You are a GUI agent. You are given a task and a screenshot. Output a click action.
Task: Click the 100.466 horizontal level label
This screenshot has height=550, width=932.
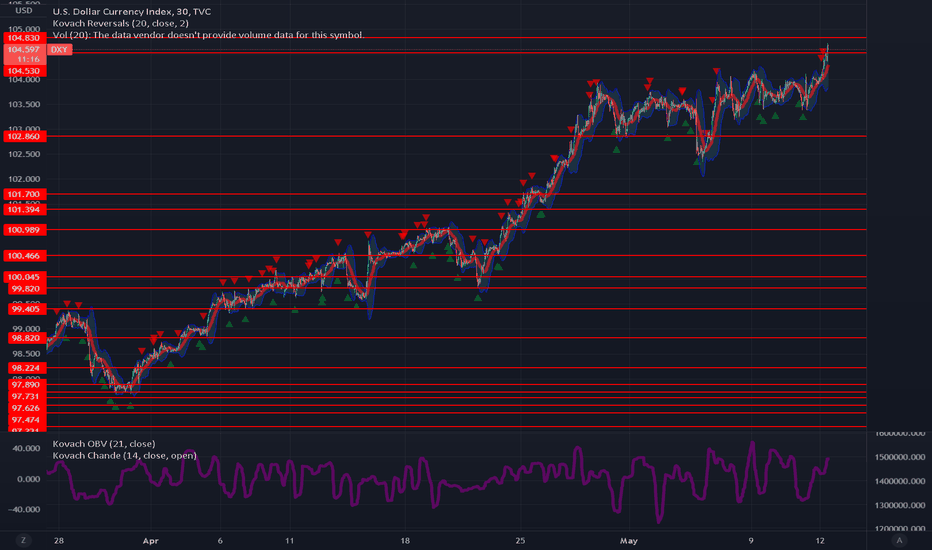coord(24,256)
